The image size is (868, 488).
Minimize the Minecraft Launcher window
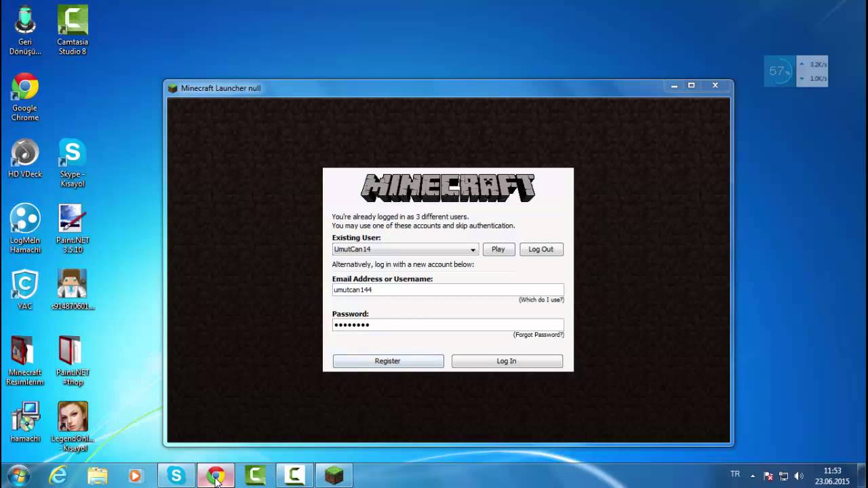(674, 86)
